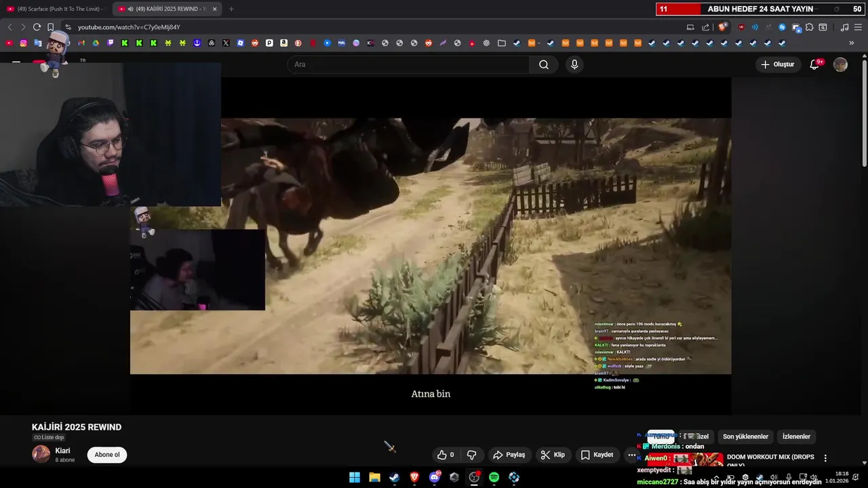Open the Kiari channel name link

click(62, 451)
